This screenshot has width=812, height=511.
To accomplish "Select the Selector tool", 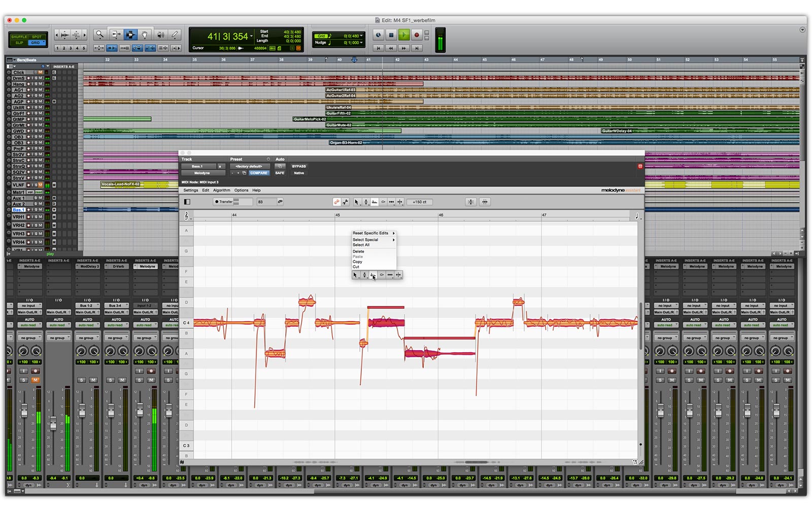I will click(130, 35).
